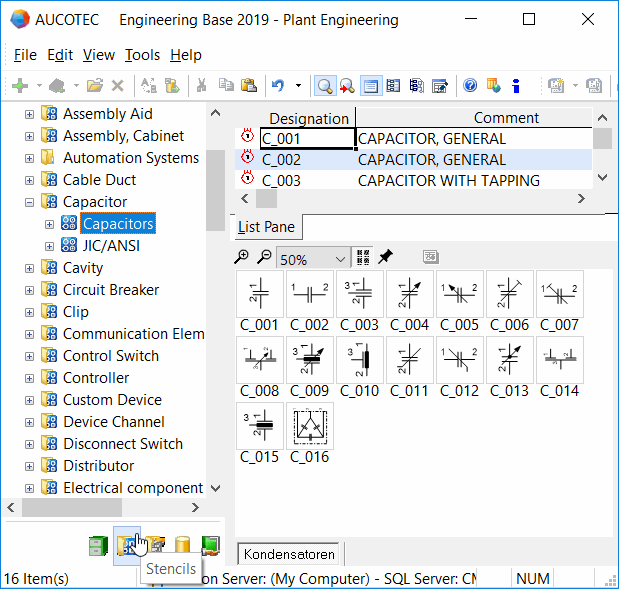Viewport: 619px width, 589px height.
Task: Click the pin icon in thumbnail toolbar
Action: tap(385, 257)
